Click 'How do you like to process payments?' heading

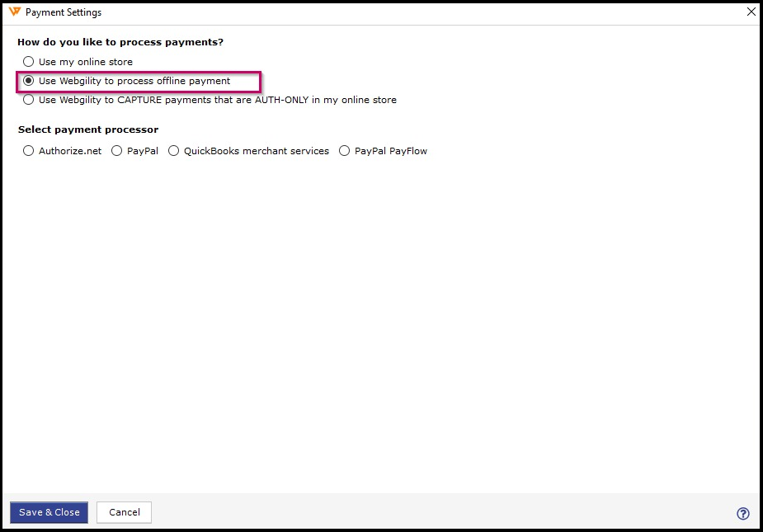pyautogui.click(x=120, y=42)
